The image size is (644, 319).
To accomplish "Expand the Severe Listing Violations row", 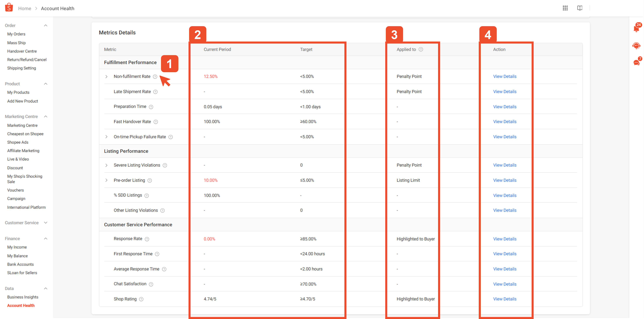I will [x=107, y=165].
